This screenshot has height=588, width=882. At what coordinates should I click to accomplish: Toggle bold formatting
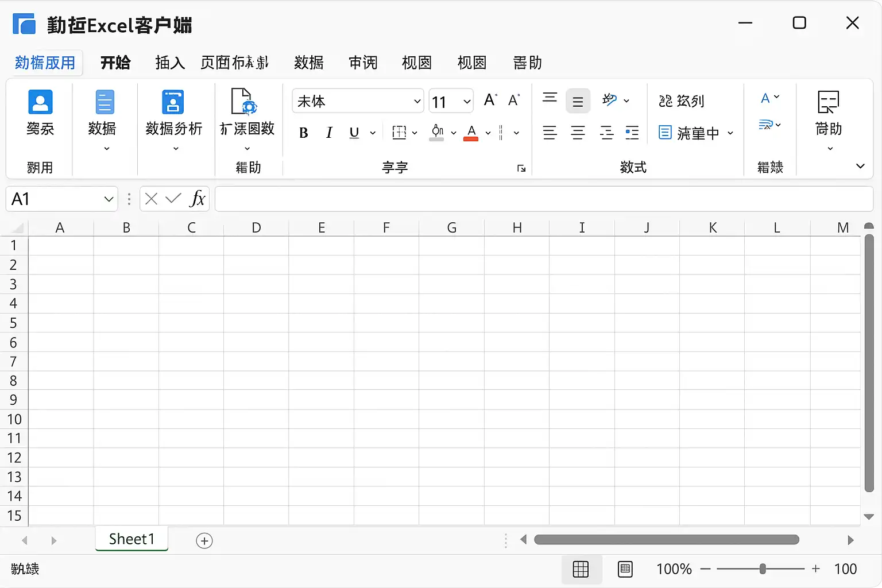coord(304,133)
